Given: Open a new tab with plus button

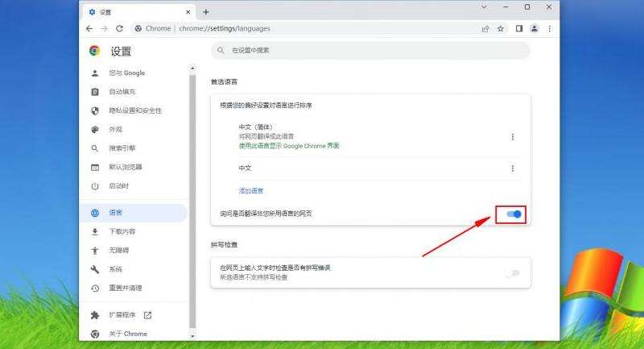Looking at the screenshot, I should [x=206, y=12].
